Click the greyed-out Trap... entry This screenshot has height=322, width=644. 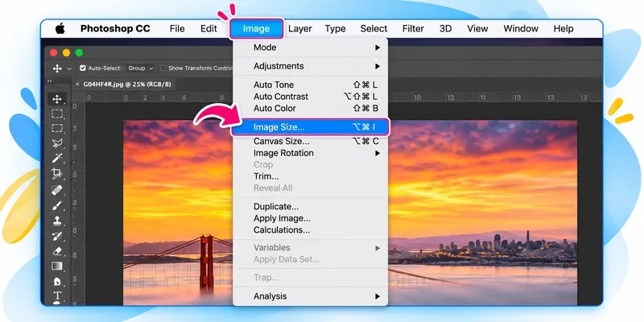(311, 278)
